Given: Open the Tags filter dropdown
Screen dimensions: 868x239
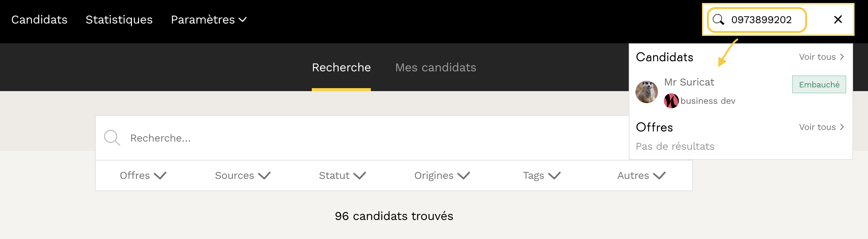Looking at the screenshot, I should tap(542, 176).
